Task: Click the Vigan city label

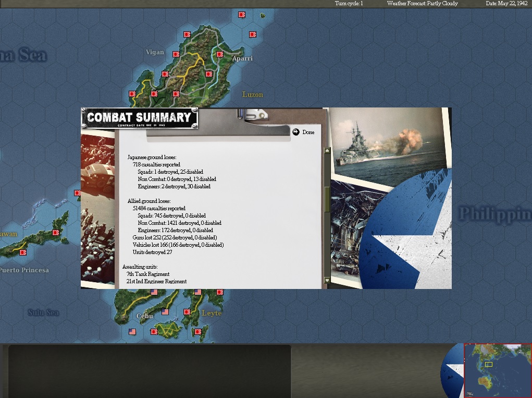Action: [x=155, y=52]
